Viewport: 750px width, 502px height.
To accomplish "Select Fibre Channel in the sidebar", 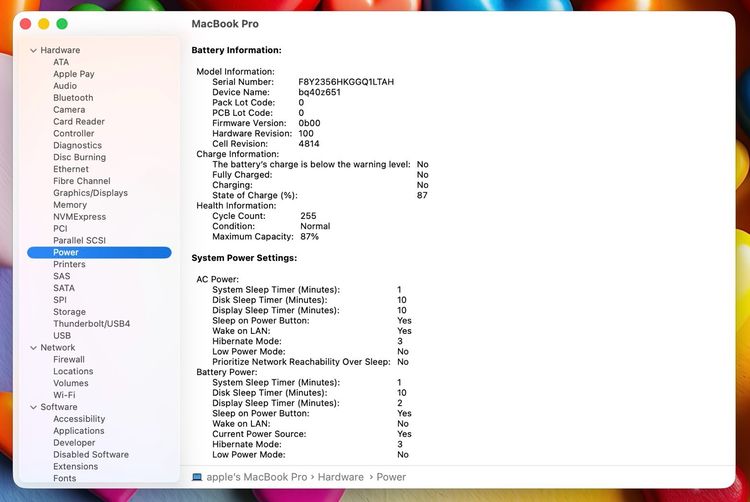I will [x=82, y=181].
